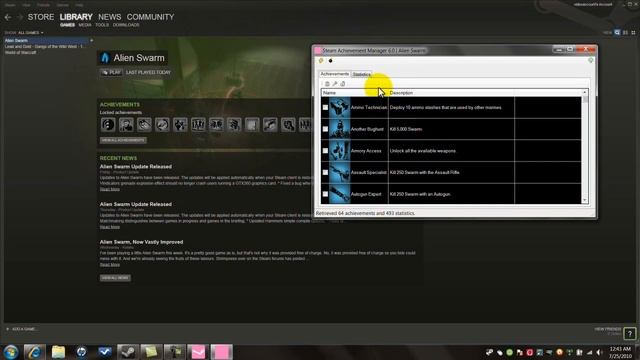Open the LIBRARY section in Steam
The image size is (640, 360).
[76, 17]
